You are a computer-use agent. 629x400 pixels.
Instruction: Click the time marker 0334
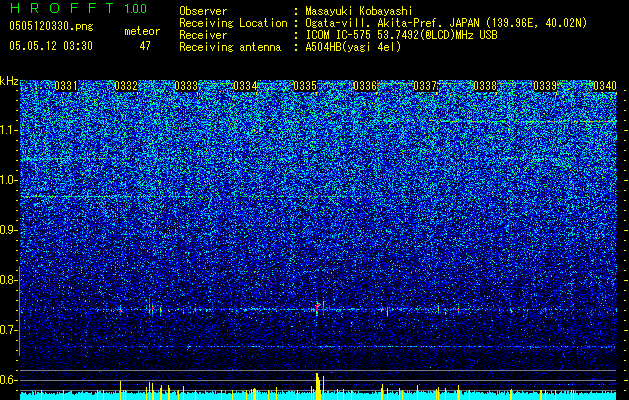(245, 86)
